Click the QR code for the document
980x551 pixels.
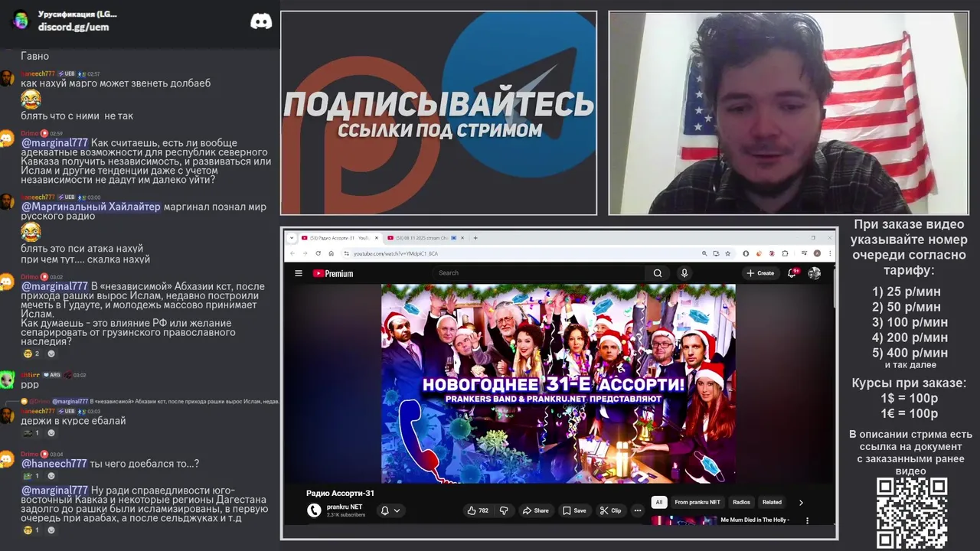point(912,514)
